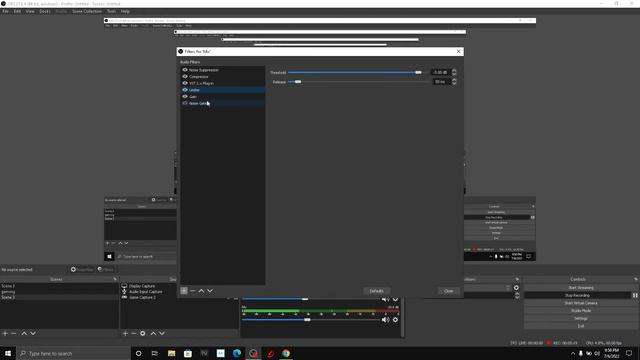The width and height of the screenshot is (640, 360).
Task: Remove source with minus icon
Action: pyautogui.click(x=134, y=333)
